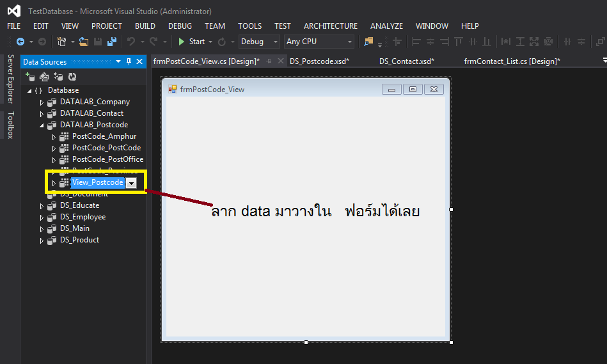Click the Navigate Backward arrow icon
This screenshot has width=607, height=364.
click(x=20, y=42)
